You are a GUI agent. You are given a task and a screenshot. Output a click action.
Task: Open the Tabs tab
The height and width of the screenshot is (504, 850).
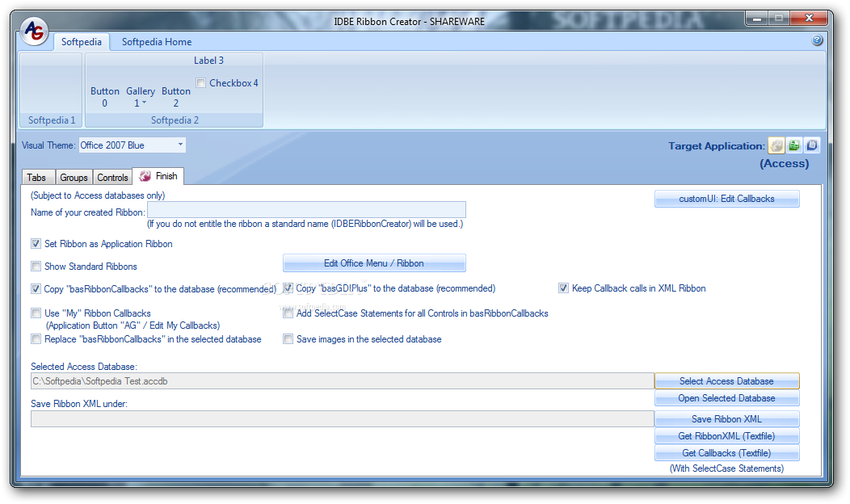(36, 177)
